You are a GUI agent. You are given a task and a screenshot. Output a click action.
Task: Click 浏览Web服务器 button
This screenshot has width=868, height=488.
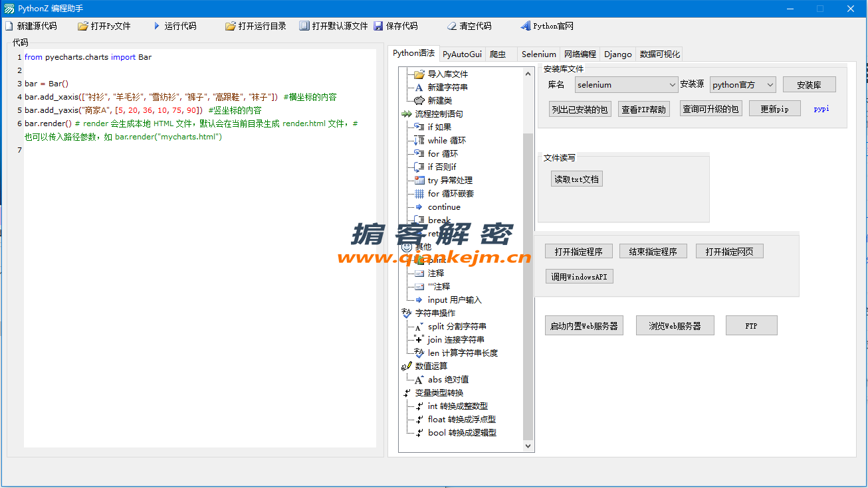pyautogui.click(x=675, y=326)
